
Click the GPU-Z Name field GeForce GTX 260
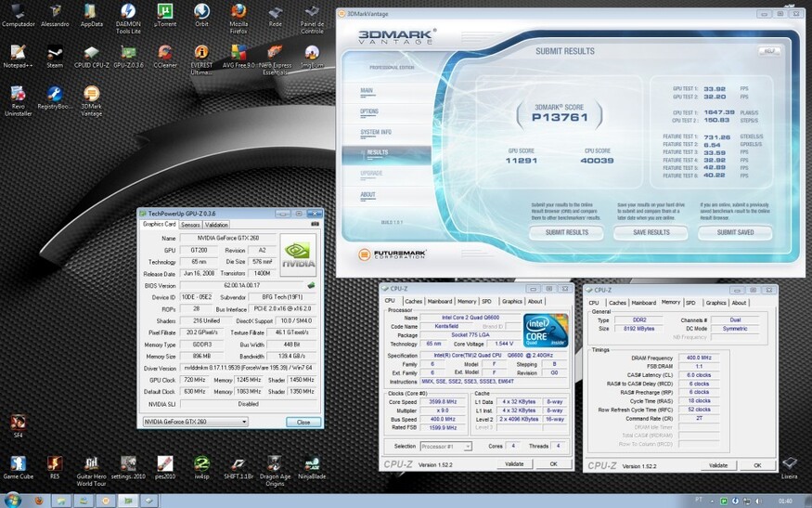click(228, 238)
